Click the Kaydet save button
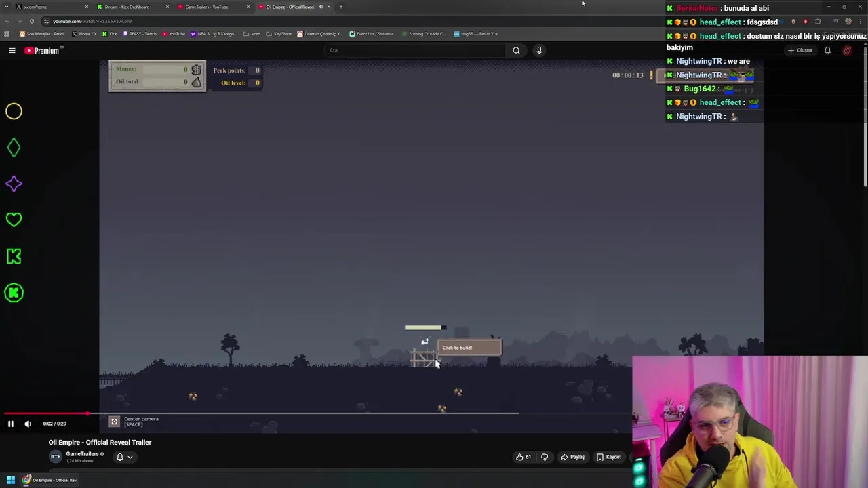868x488 pixels. (608, 457)
